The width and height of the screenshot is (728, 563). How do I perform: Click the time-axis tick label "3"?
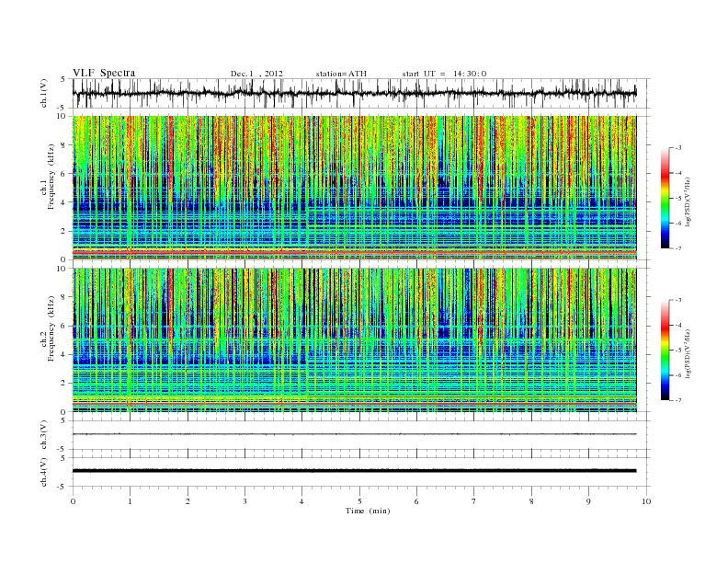coord(245,501)
